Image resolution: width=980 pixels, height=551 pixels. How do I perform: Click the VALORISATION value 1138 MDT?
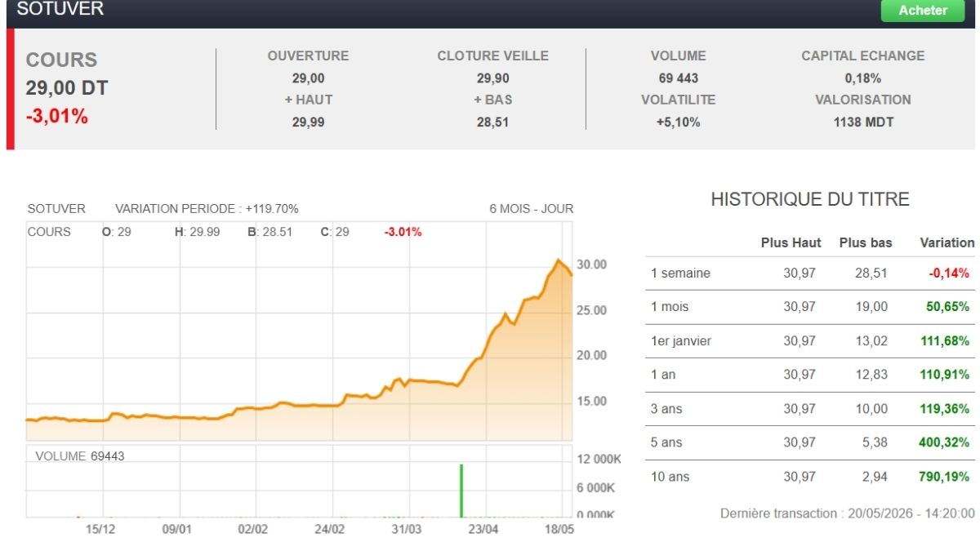point(862,122)
